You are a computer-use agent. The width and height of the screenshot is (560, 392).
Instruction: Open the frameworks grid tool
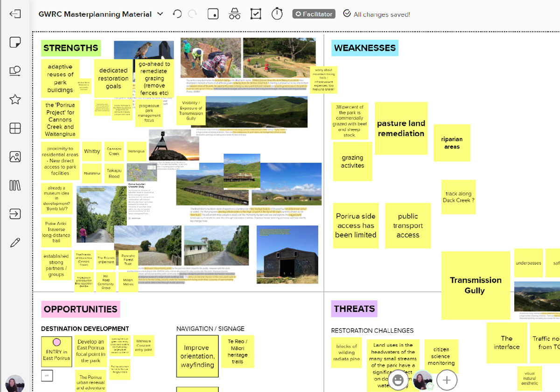click(15, 128)
